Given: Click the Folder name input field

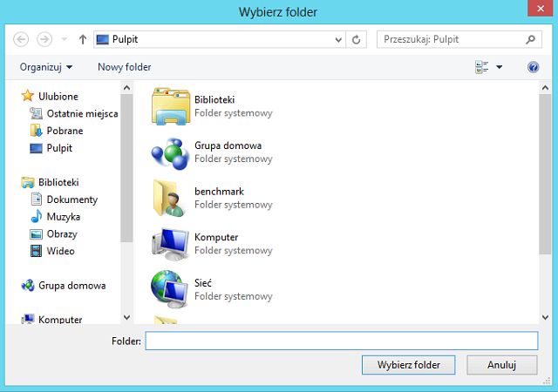Looking at the screenshot, I should [x=342, y=341].
